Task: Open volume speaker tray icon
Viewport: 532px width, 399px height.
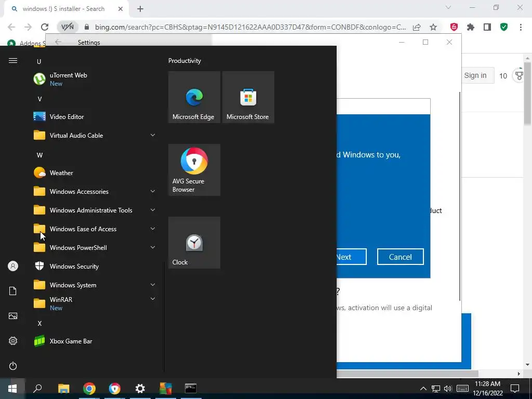Action: coord(448,389)
